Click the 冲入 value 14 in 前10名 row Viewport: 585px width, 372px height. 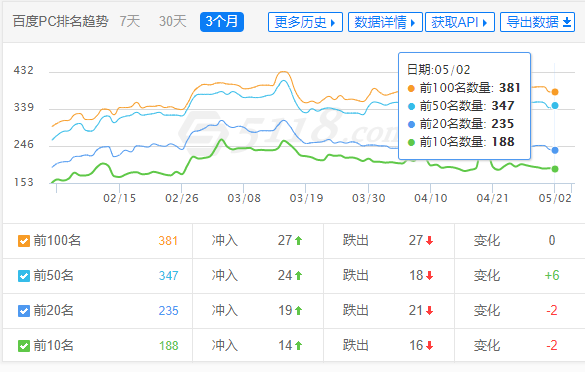pyautogui.click(x=285, y=346)
